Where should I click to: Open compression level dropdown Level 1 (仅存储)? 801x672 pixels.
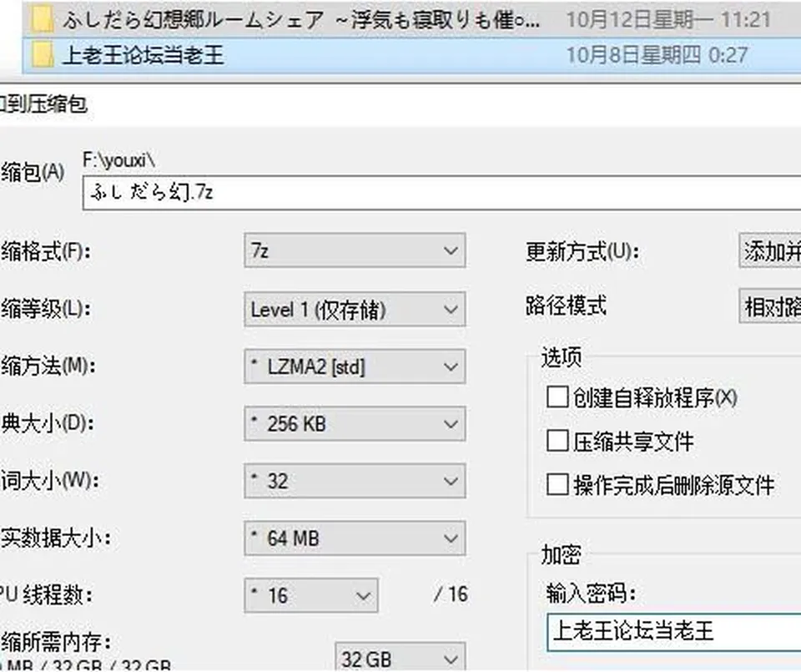click(355, 309)
